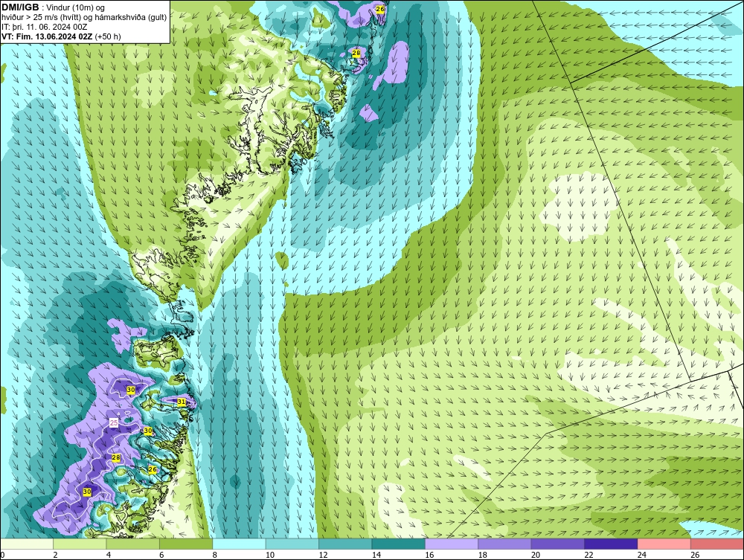Pick the 16–18 m/s lavender swatch

click(x=452, y=544)
